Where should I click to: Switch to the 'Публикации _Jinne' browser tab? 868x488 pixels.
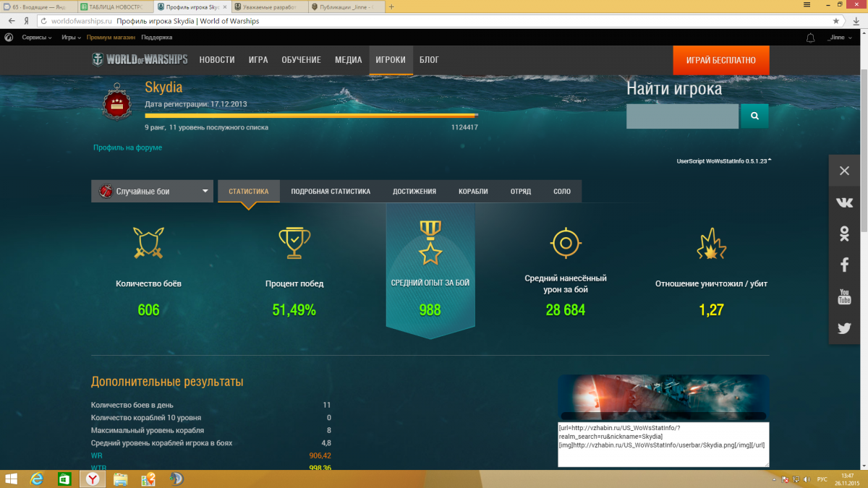click(346, 7)
